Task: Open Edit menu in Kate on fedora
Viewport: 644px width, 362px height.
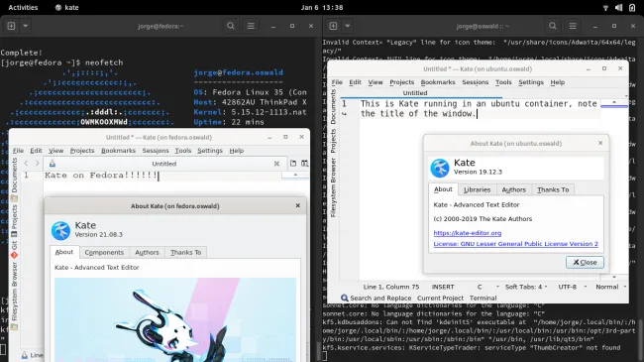Action: click(36, 151)
